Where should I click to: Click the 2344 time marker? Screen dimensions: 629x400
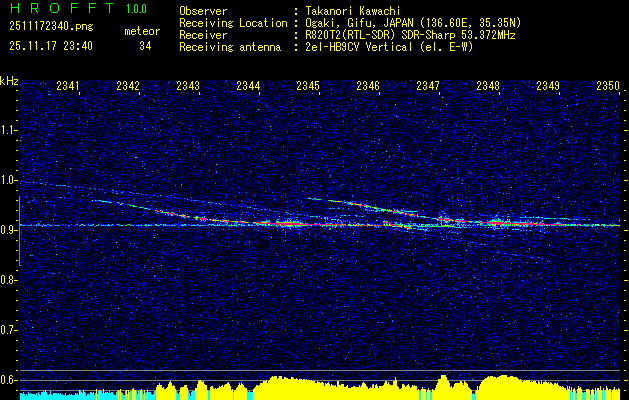pos(248,86)
